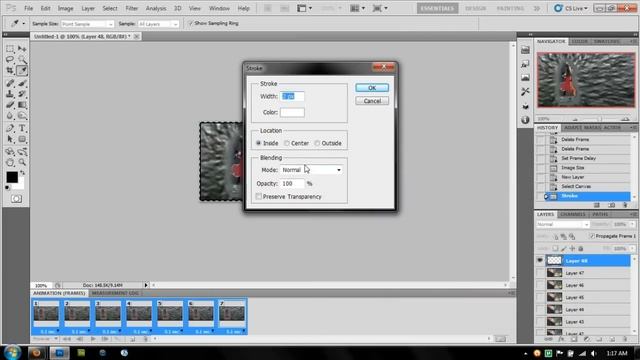Open Layers blend mode Normal dropdown
640x360 pixels.
(x=562, y=224)
